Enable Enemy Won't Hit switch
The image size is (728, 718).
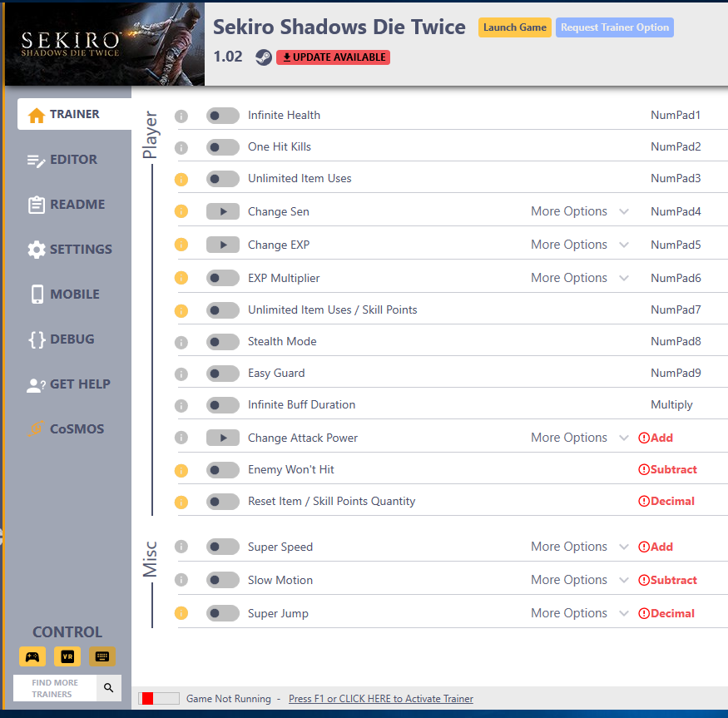click(x=223, y=470)
